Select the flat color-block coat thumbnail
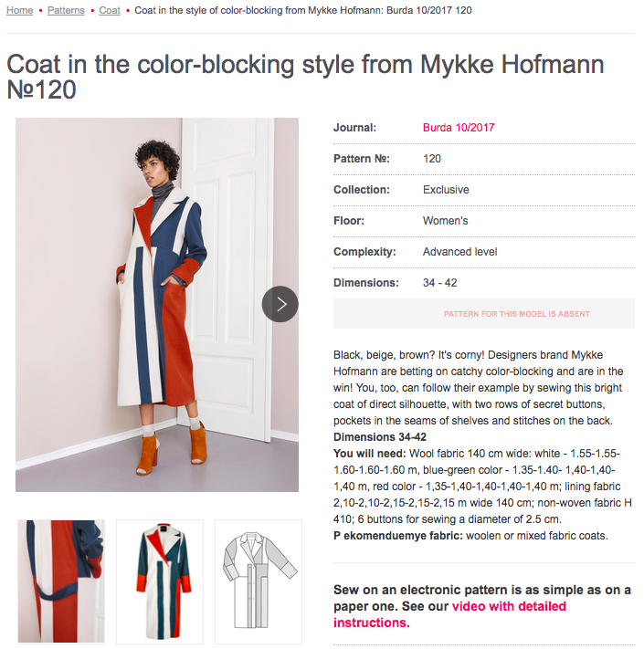The height and width of the screenshot is (649, 644). 160,581
